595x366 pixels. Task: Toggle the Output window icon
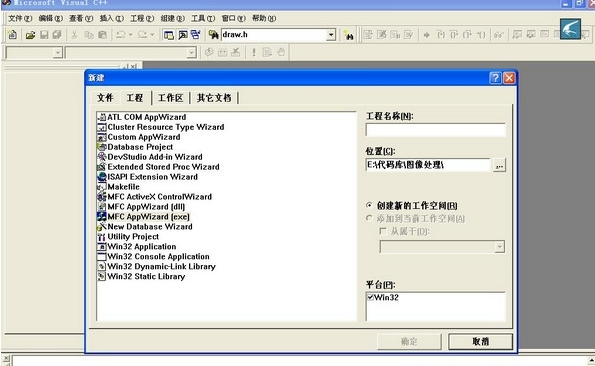(x=183, y=35)
